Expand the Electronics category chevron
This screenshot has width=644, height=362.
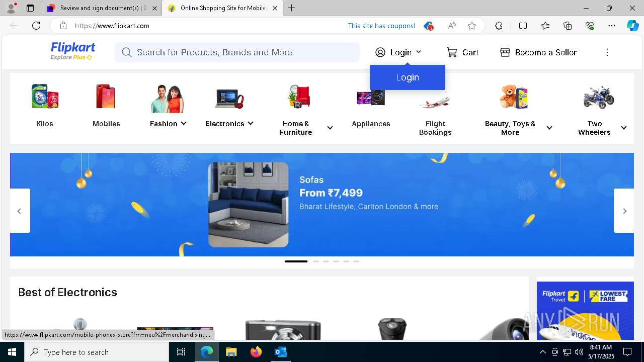pyautogui.click(x=251, y=123)
